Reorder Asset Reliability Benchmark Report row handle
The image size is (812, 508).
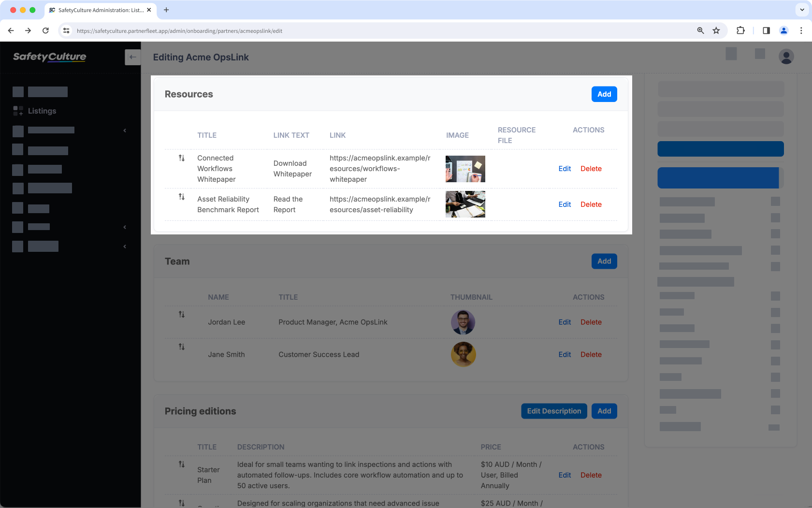[x=182, y=197]
